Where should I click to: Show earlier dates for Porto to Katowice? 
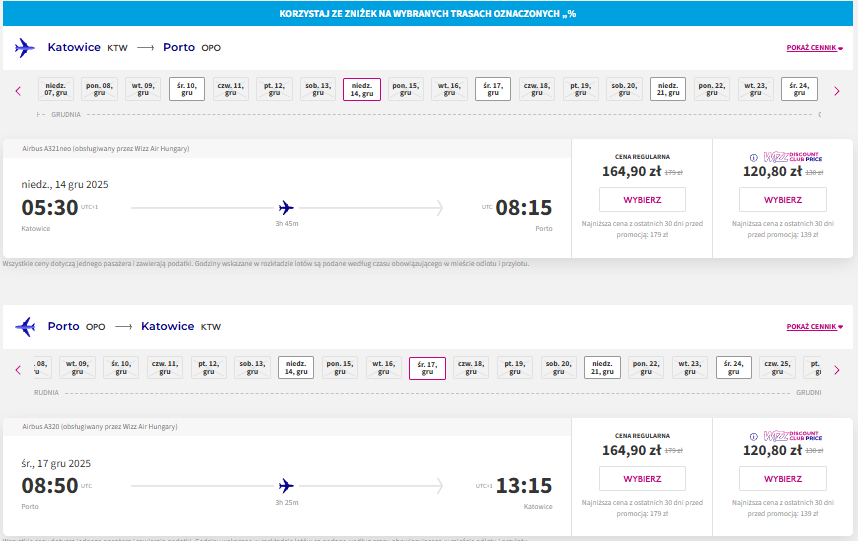point(18,370)
